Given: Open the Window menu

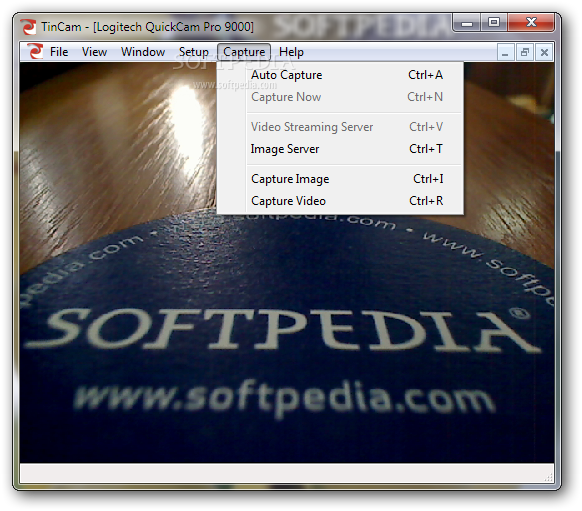Looking at the screenshot, I should click(x=143, y=52).
